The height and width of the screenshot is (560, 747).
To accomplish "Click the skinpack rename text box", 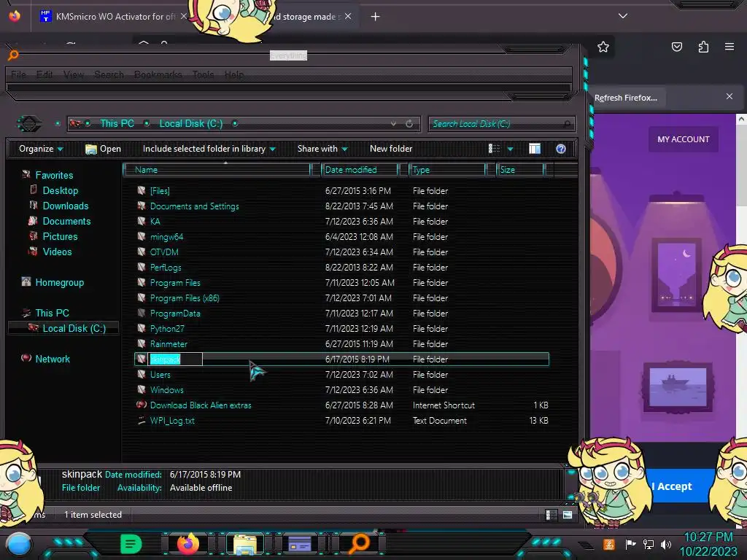I will point(176,359).
